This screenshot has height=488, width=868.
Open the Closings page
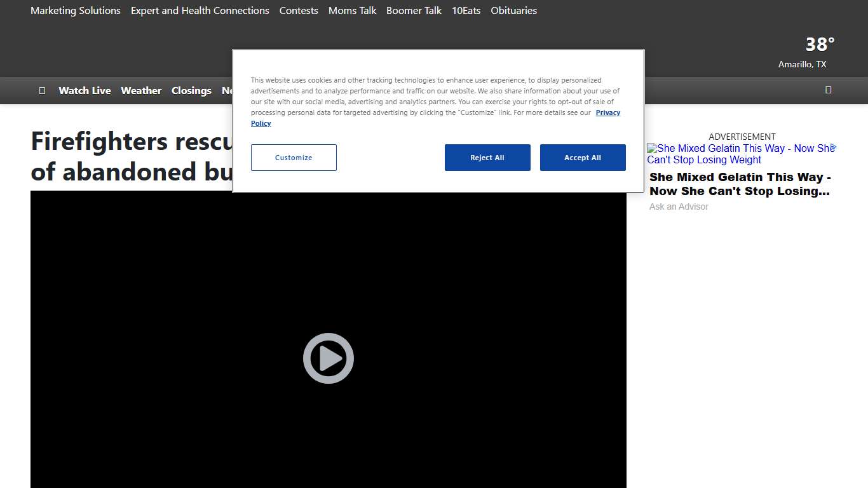tap(191, 90)
